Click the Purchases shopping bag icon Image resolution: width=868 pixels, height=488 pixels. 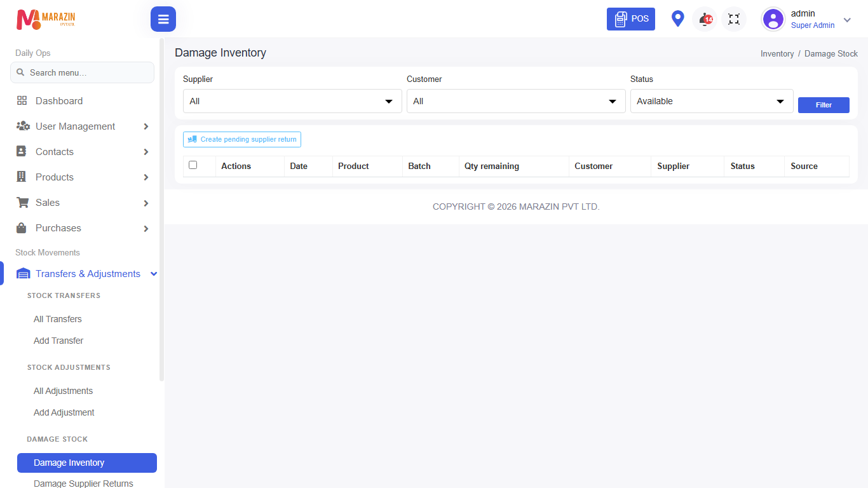(22, 227)
